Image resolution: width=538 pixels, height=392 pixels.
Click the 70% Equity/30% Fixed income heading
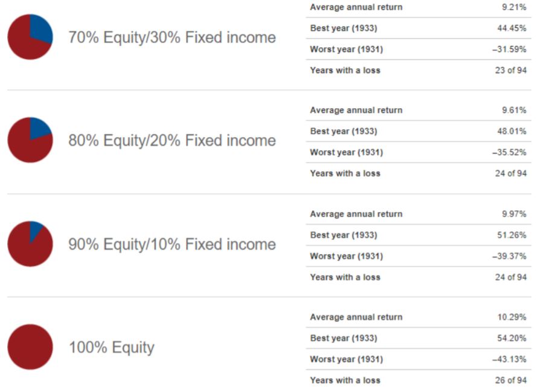click(x=172, y=37)
